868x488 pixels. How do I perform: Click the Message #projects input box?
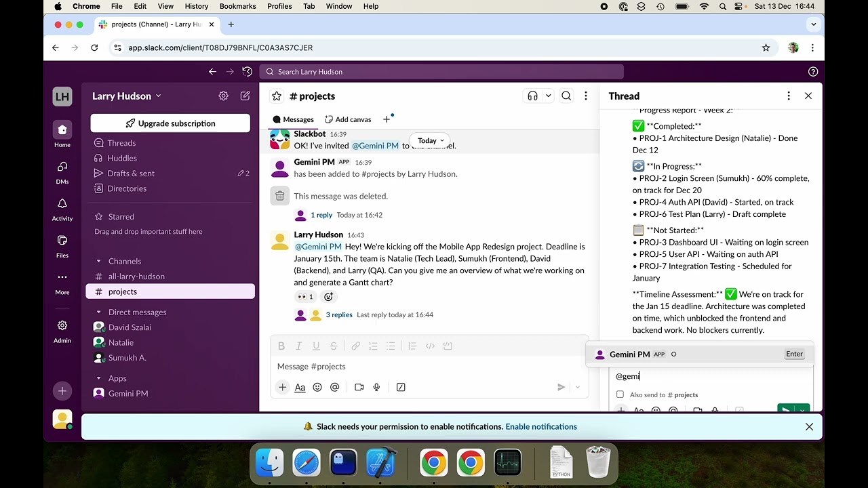429,367
